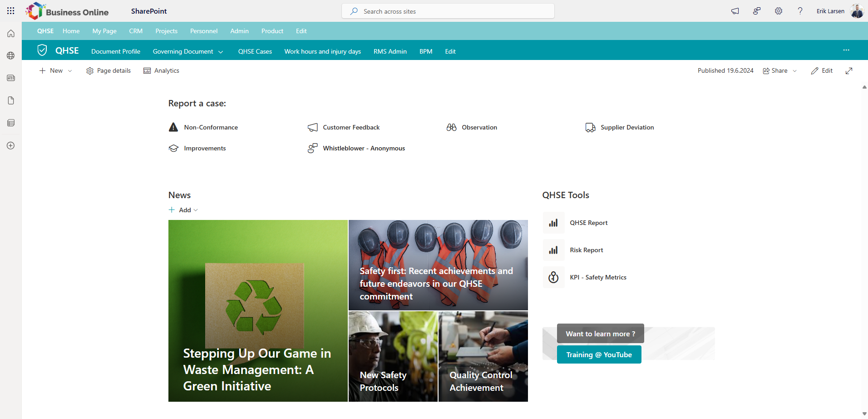Click the Want to learn more ? banner
The height and width of the screenshot is (419, 868).
coord(601,334)
